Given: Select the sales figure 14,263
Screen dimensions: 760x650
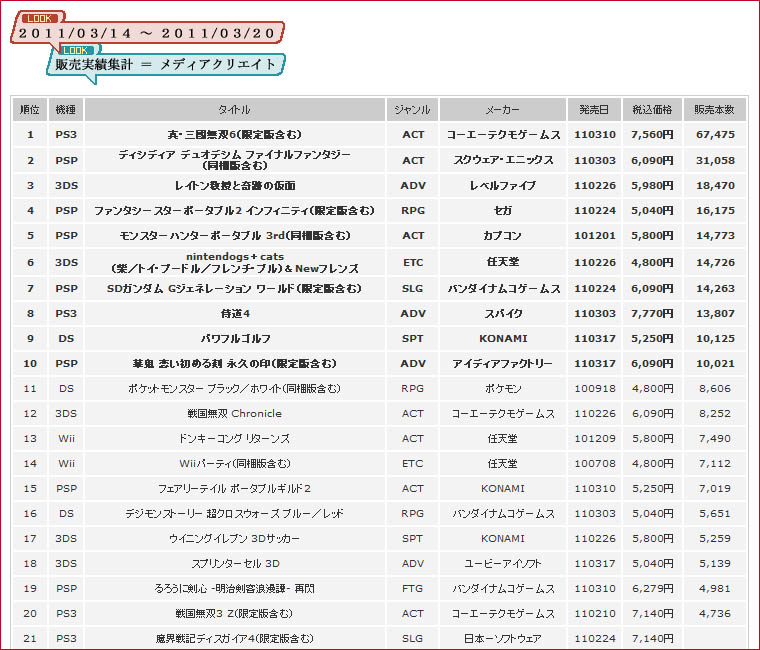Looking at the screenshot, I should (715, 289).
